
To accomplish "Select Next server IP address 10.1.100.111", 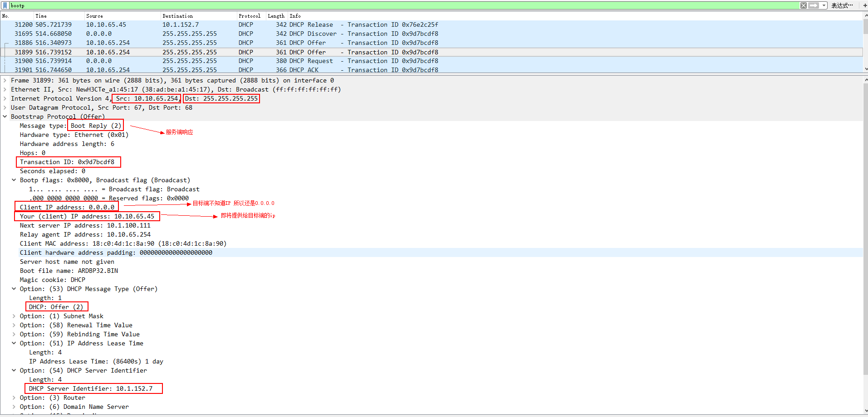I will (85, 226).
